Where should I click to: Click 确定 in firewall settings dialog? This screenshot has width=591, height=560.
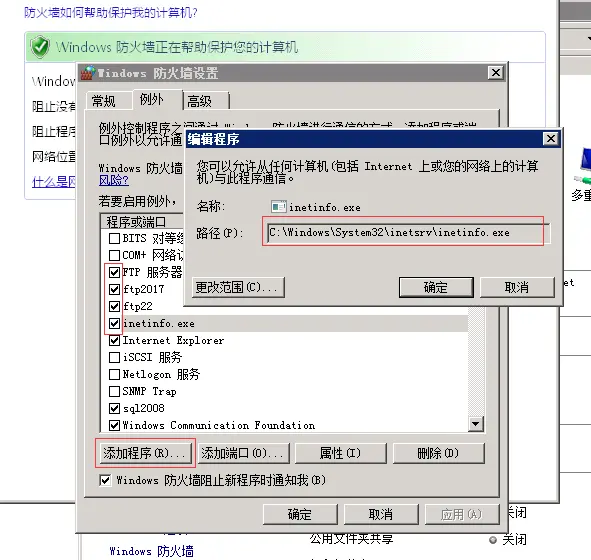pyautogui.click(x=300, y=514)
